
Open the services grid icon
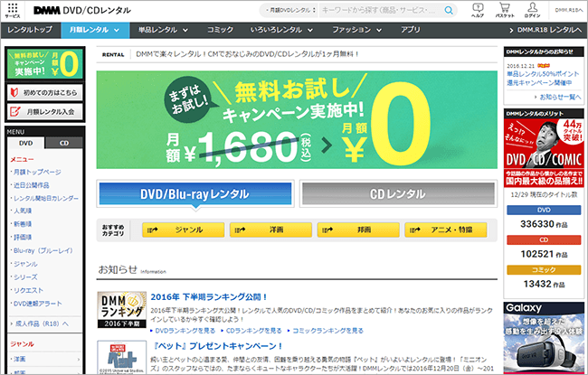(x=13, y=11)
